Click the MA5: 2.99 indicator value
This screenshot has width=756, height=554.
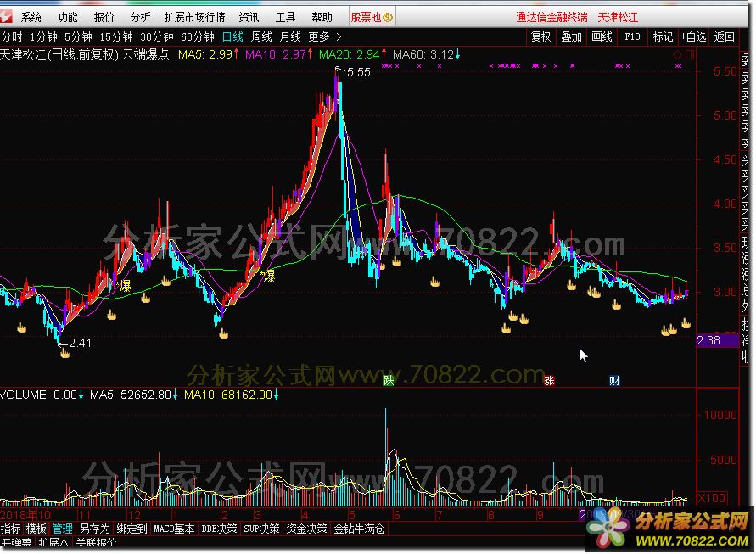pyautogui.click(x=209, y=54)
